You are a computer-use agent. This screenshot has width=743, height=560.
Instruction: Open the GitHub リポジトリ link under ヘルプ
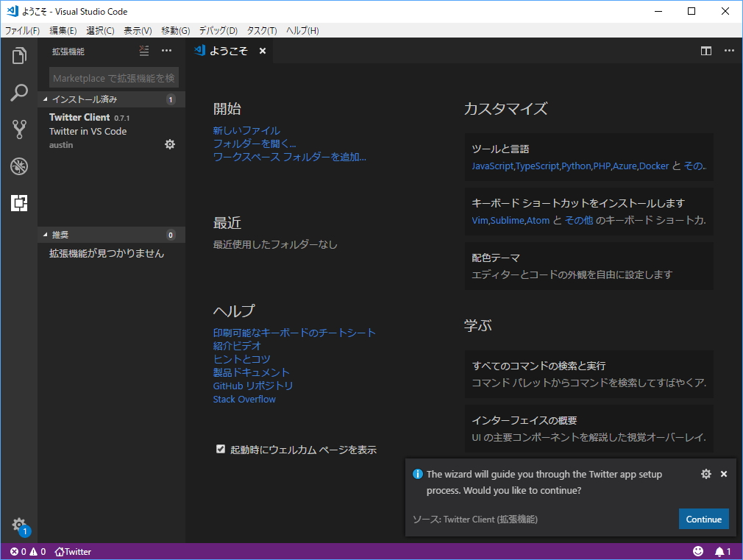tap(253, 385)
